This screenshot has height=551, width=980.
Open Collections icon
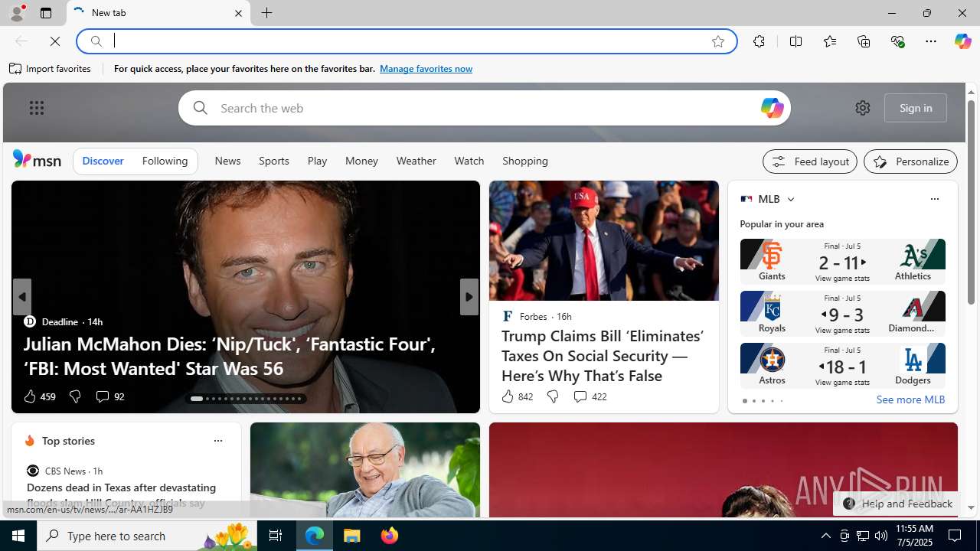coord(864,41)
